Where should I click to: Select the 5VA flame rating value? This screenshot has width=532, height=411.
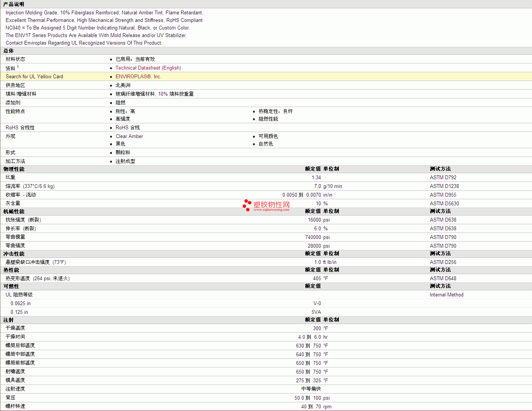coord(316,312)
